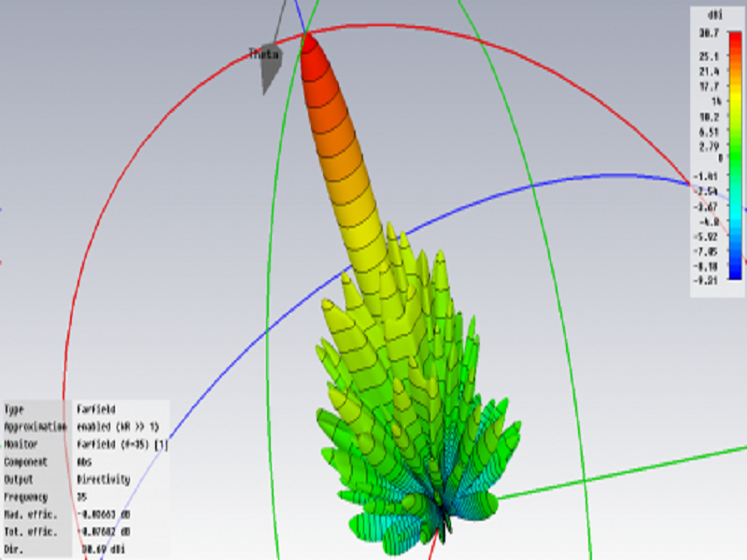Click the '21.4' scale value
747x560 pixels.
709,72
